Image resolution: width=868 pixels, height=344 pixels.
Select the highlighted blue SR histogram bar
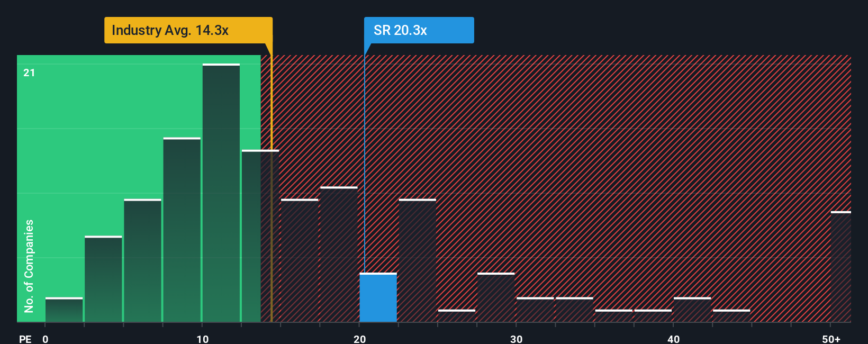point(378,297)
